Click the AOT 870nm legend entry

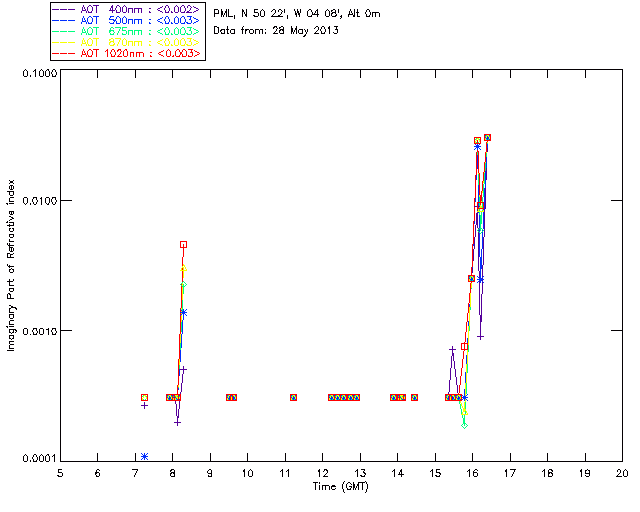127,42
